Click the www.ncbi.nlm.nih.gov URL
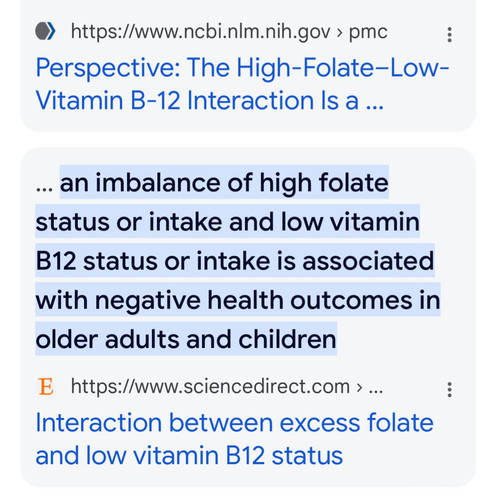The image size is (496, 500). (x=200, y=32)
